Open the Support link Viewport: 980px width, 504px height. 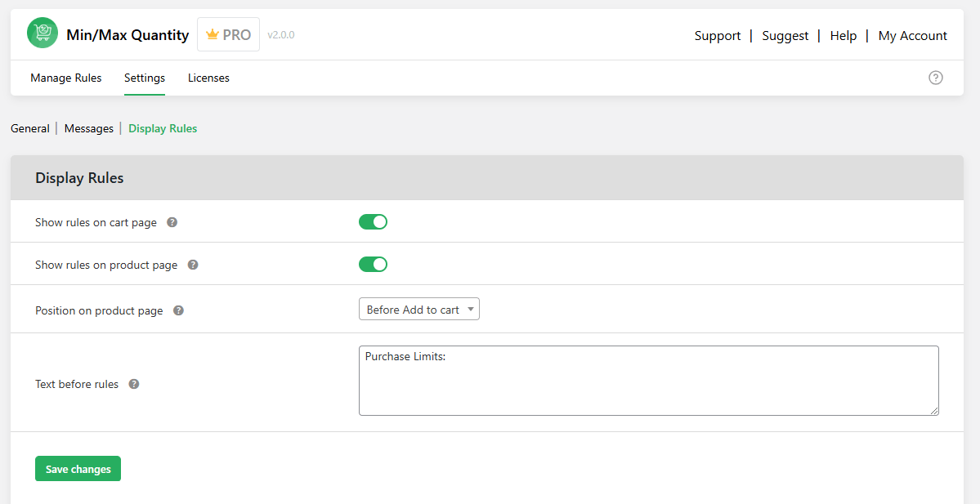coord(717,35)
